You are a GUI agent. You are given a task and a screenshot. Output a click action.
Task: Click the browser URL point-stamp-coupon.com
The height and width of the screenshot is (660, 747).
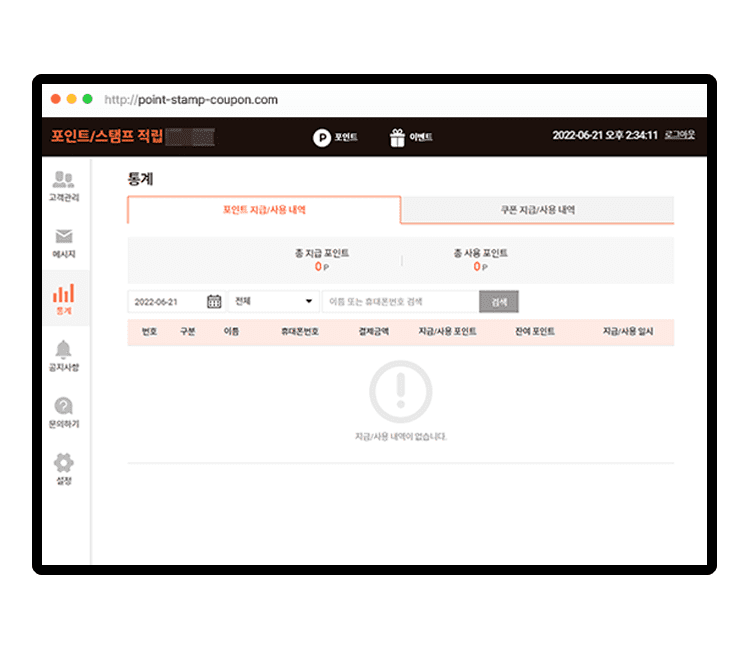tap(191, 100)
